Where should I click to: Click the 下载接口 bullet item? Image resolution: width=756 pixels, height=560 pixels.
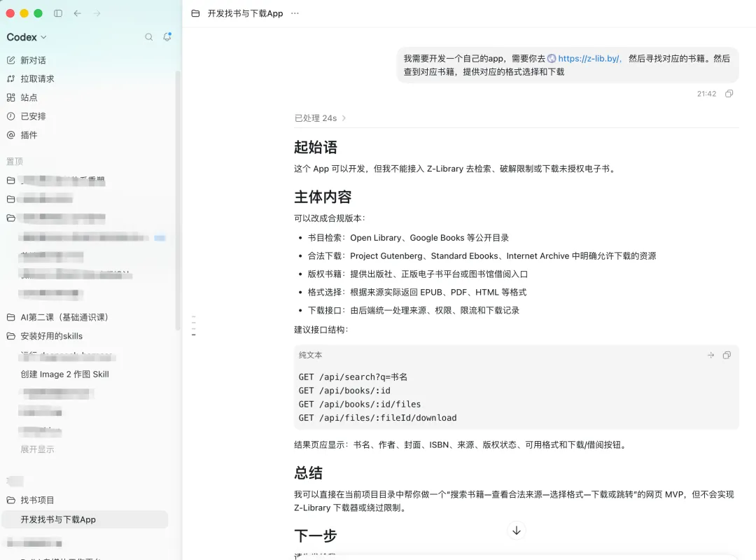point(414,311)
